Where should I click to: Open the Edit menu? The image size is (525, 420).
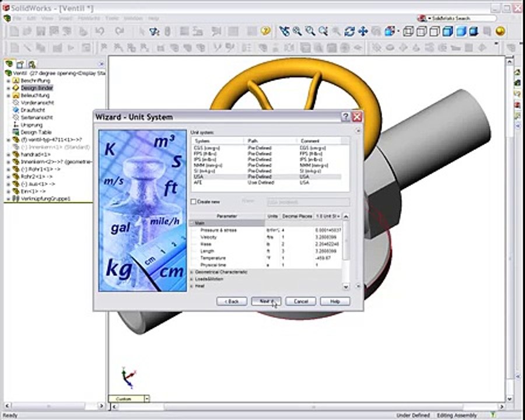coord(32,19)
